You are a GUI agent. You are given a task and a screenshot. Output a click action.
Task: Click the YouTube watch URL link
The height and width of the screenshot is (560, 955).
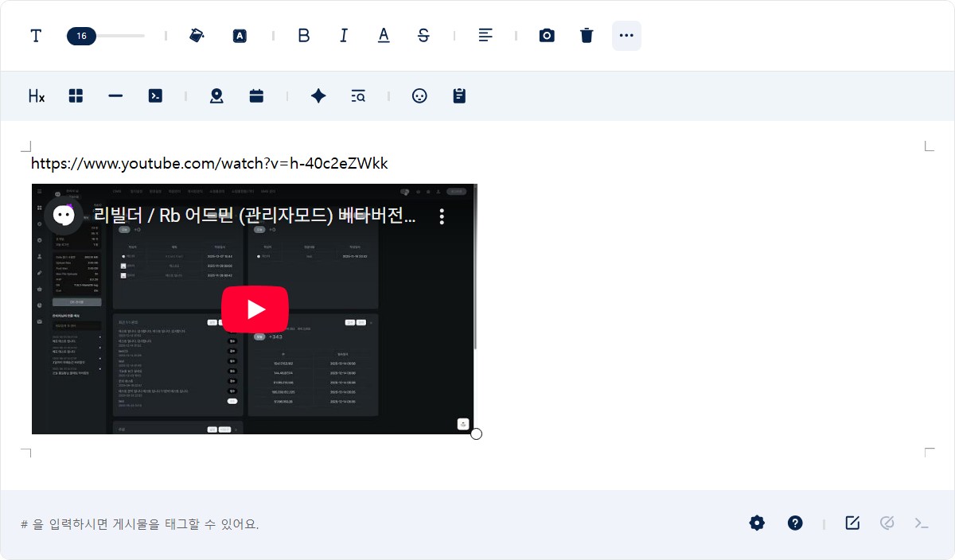click(209, 164)
